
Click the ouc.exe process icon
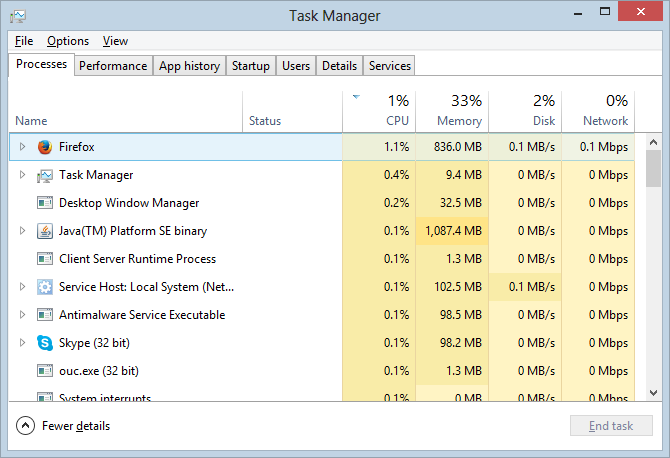click(45, 371)
